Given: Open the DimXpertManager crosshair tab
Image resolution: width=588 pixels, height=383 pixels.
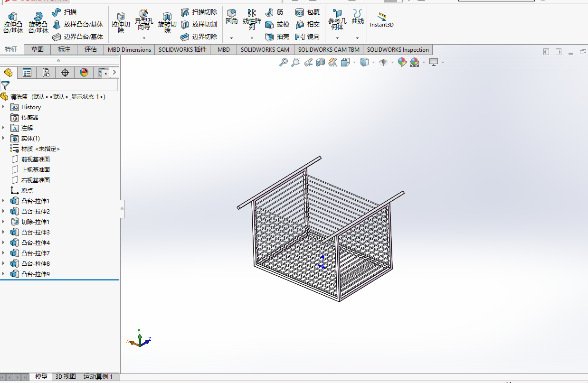Looking at the screenshot, I should (x=65, y=73).
